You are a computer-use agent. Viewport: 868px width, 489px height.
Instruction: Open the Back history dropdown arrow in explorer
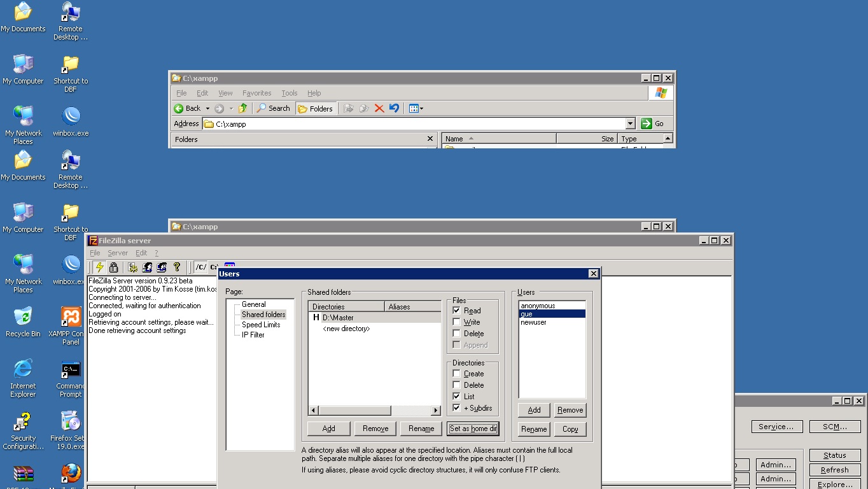[x=207, y=109]
